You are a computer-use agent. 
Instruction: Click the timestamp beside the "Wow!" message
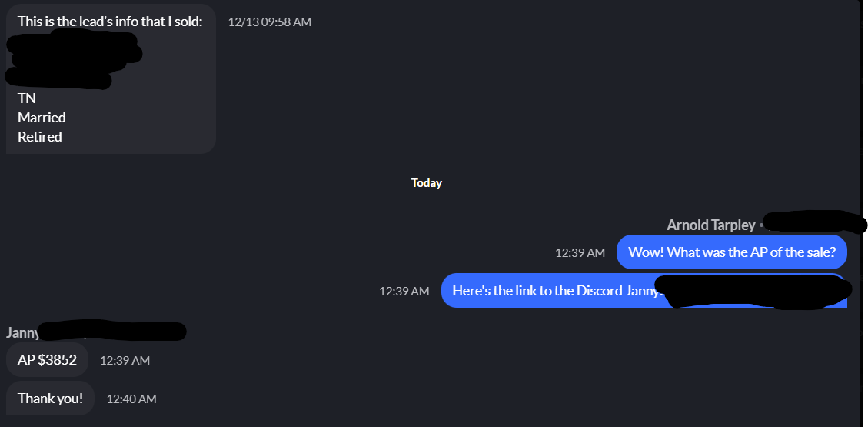point(580,252)
